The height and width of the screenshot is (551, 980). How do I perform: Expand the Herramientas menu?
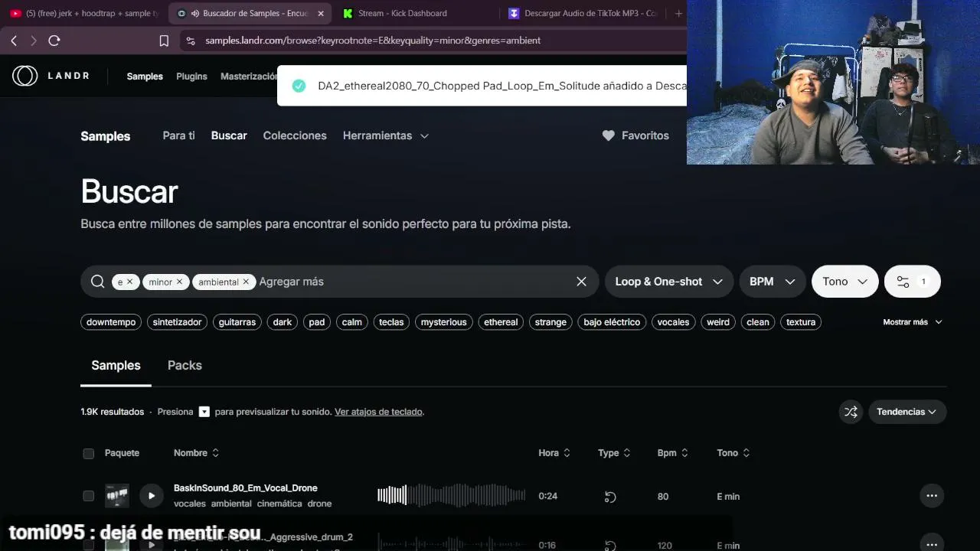click(386, 135)
